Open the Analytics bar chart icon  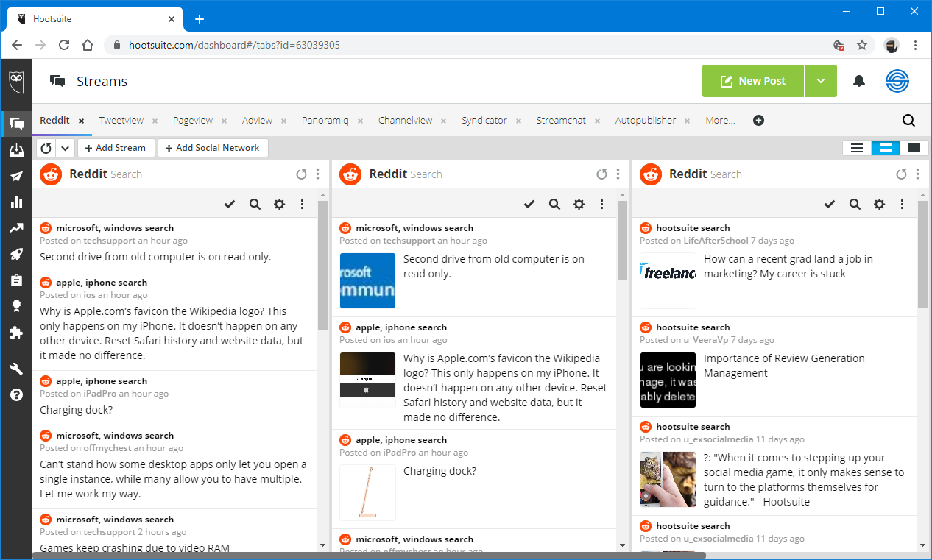click(x=16, y=202)
